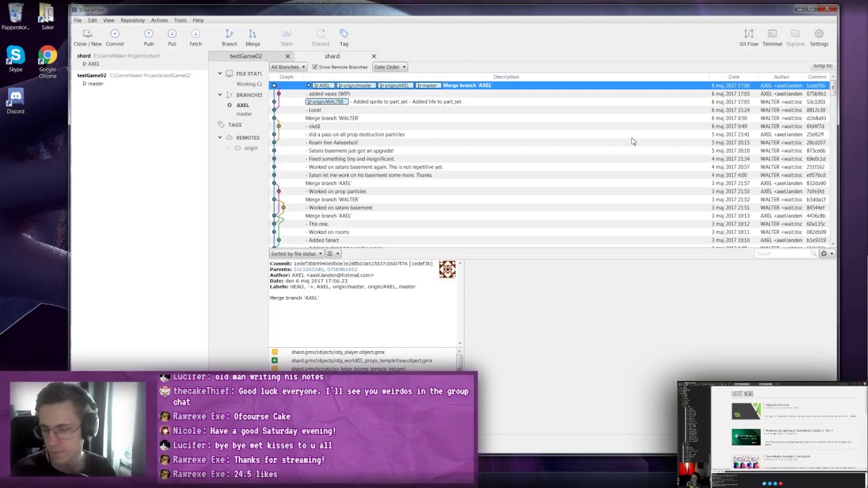Click the origin/WALTER branch label
This screenshot has height=488, width=868.
point(326,102)
